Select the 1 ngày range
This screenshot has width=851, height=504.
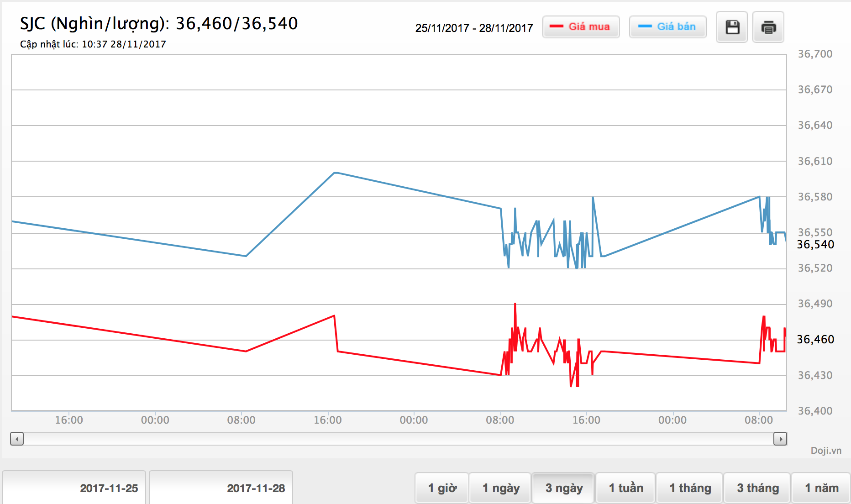click(501, 488)
